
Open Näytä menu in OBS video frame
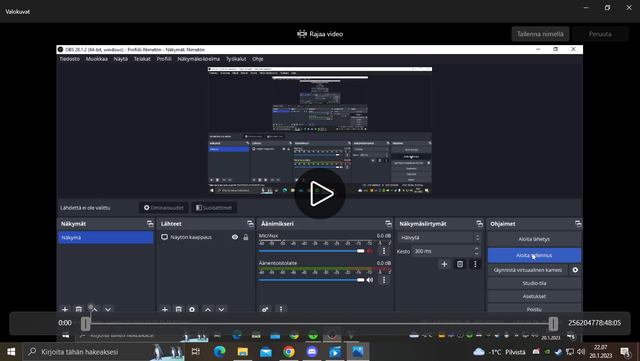[x=120, y=59]
